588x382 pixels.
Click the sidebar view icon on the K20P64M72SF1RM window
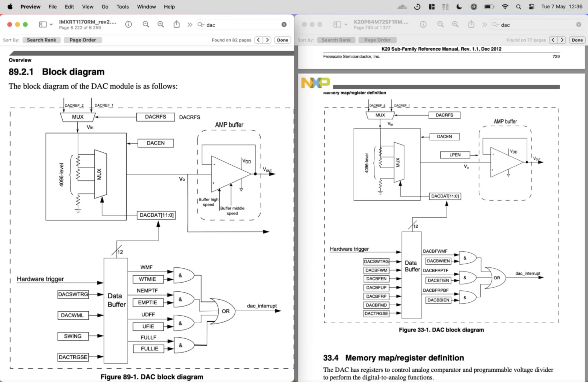point(338,24)
